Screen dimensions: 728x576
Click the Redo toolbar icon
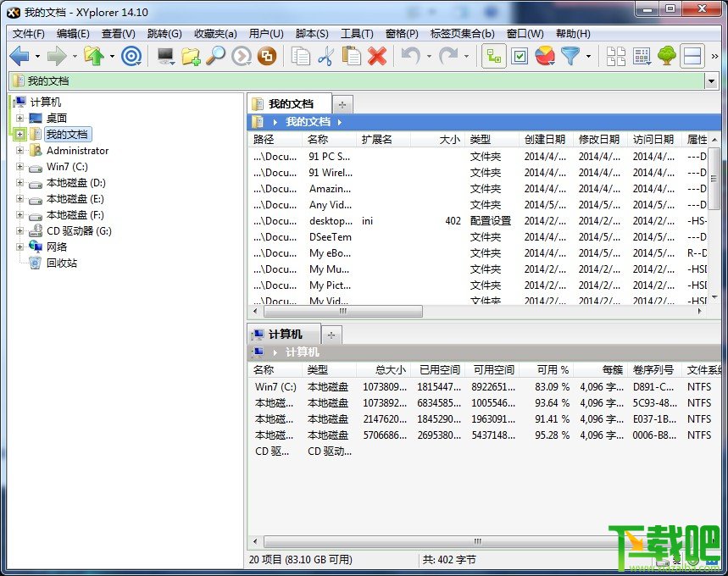(x=448, y=56)
